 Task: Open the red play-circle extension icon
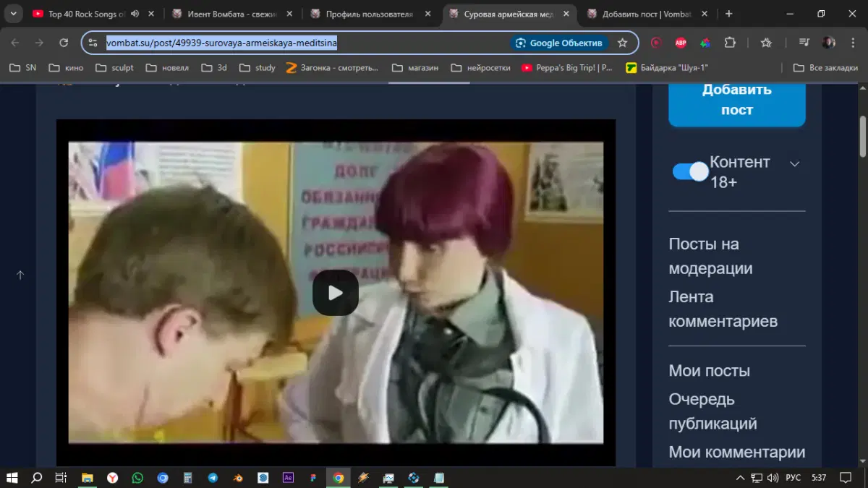656,43
